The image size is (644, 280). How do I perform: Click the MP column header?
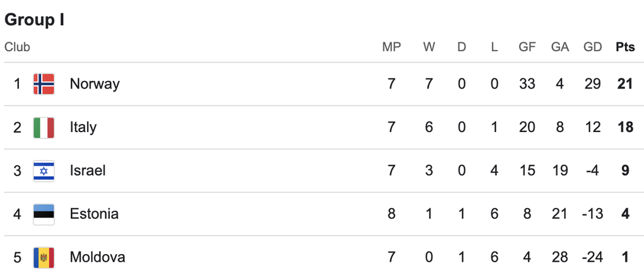coord(391,47)
